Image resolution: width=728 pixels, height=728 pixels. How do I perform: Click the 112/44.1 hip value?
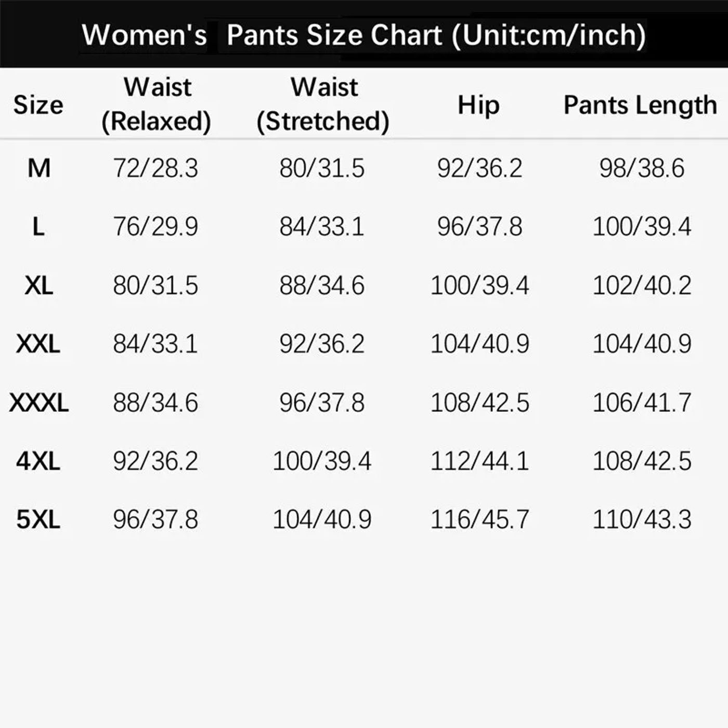479,461
